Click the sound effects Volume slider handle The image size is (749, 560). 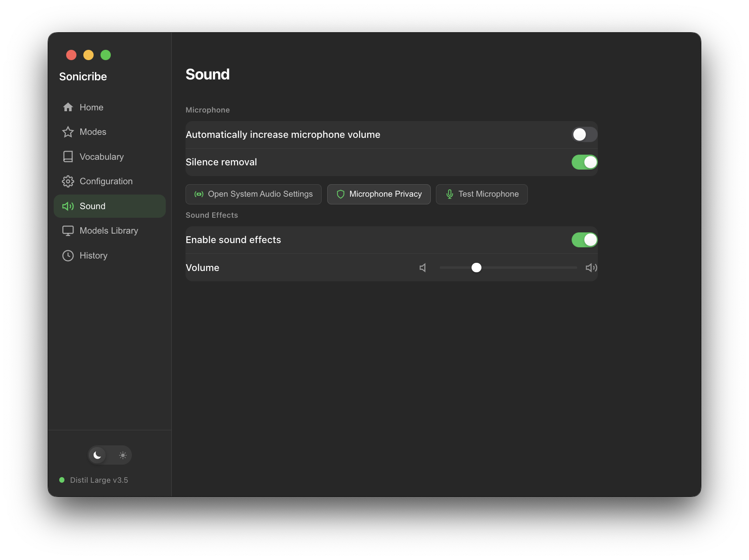point(476,268)
